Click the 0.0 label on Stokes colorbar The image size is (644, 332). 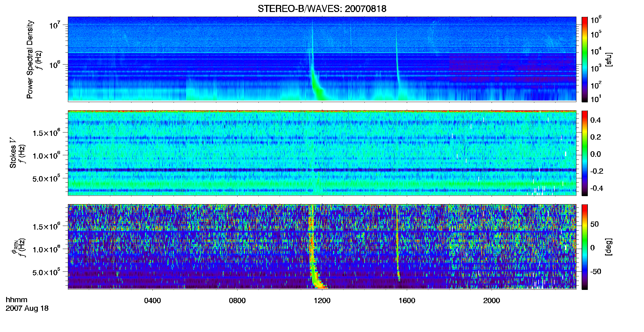595,154
